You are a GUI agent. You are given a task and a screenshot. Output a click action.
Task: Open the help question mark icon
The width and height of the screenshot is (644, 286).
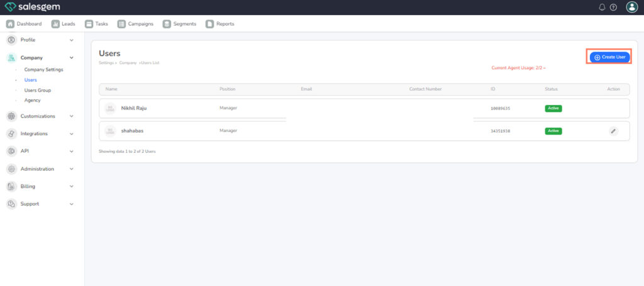tap(613, 7)
